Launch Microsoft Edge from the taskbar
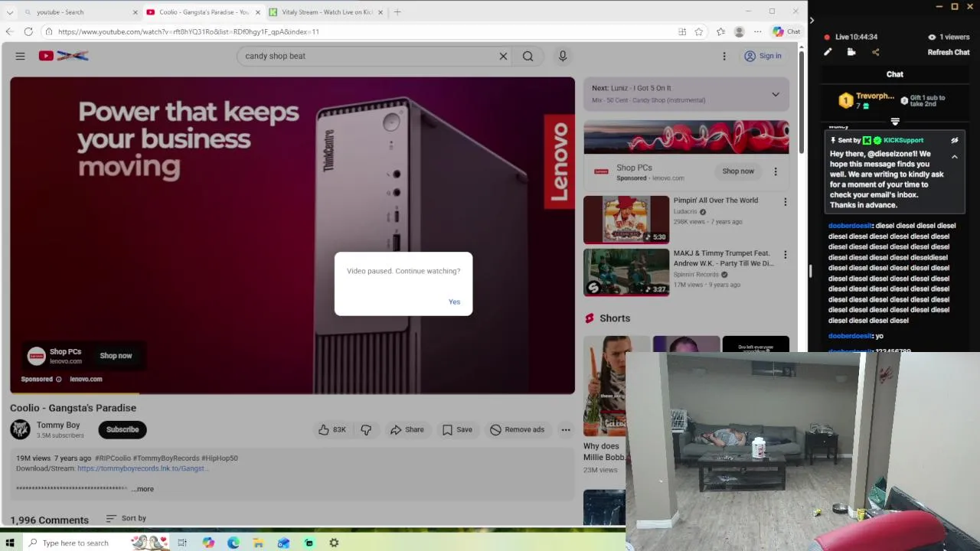 (x=234, y=543)
